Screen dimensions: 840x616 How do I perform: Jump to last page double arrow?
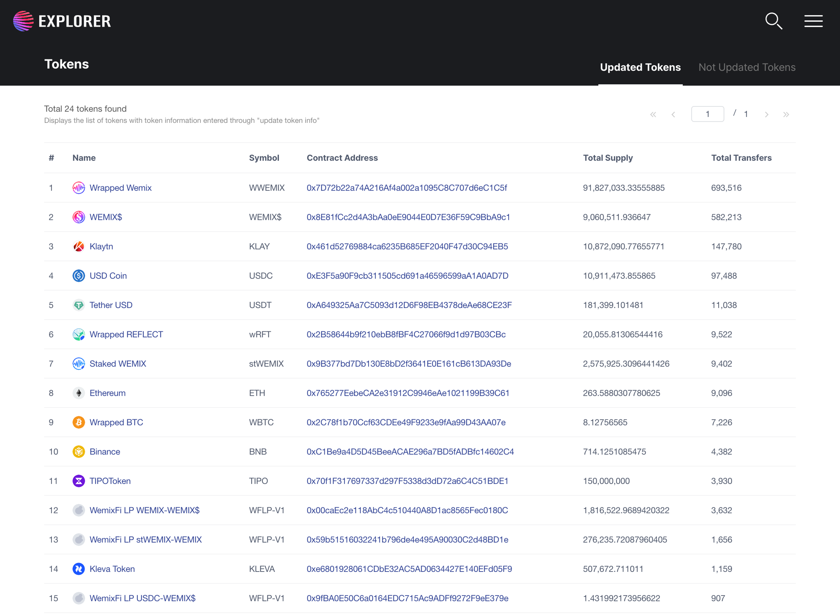pos(786,114)
